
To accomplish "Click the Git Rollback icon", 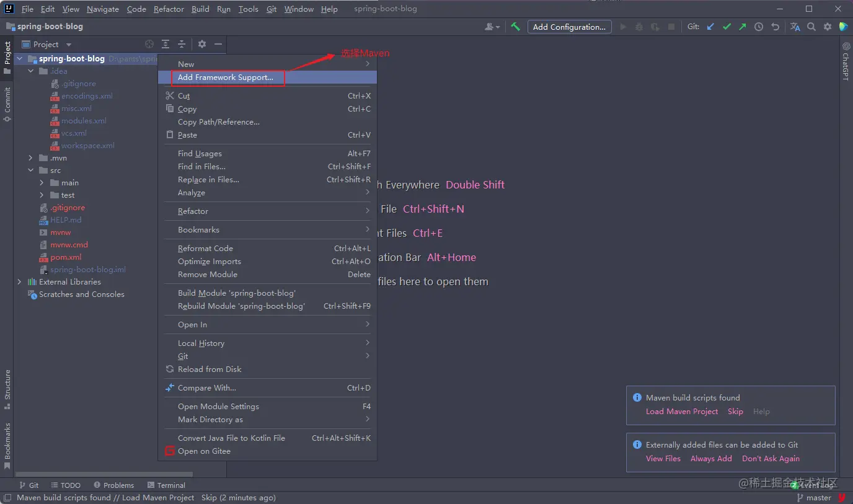I will point(775,27).
